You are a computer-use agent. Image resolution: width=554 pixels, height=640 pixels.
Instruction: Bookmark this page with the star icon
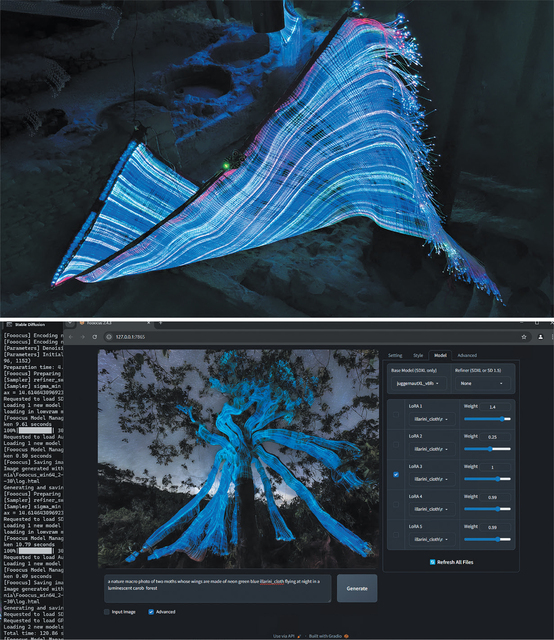click(x=524, y=337)
